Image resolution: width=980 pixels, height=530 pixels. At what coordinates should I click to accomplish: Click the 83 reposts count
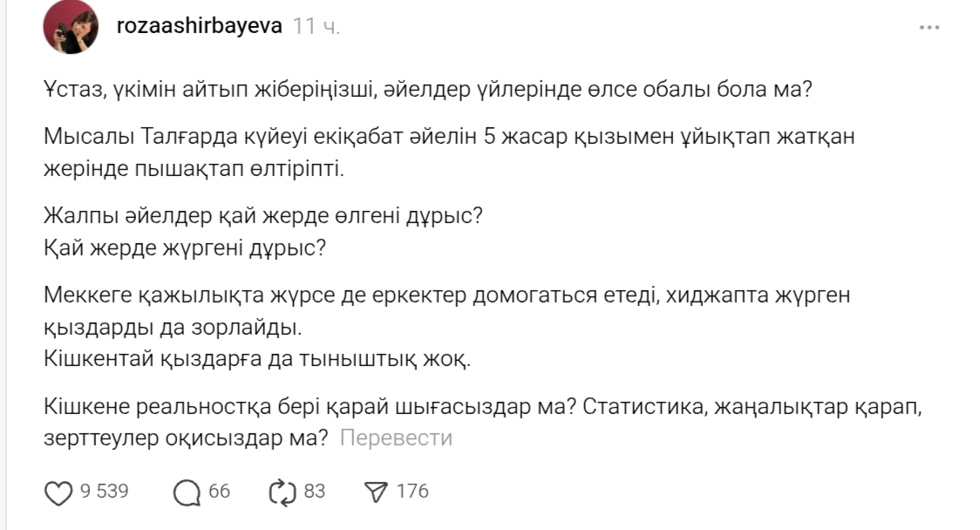click(314, 492)
